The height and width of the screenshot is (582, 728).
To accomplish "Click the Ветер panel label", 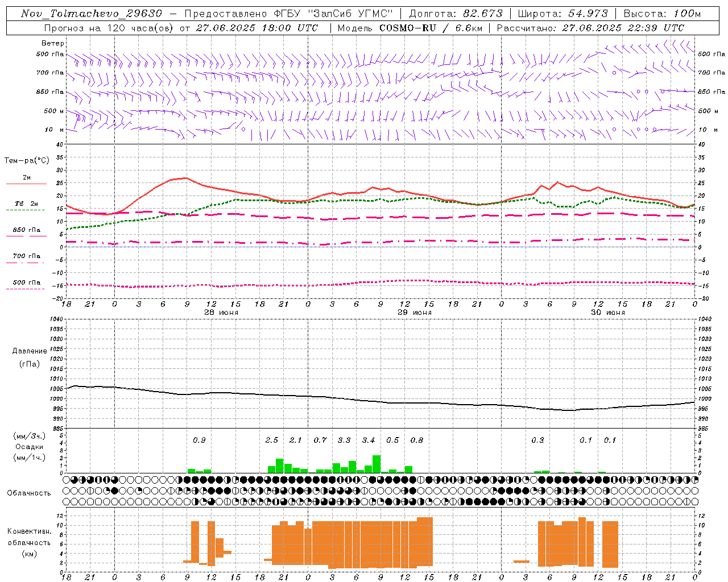I will coord(53,43).
